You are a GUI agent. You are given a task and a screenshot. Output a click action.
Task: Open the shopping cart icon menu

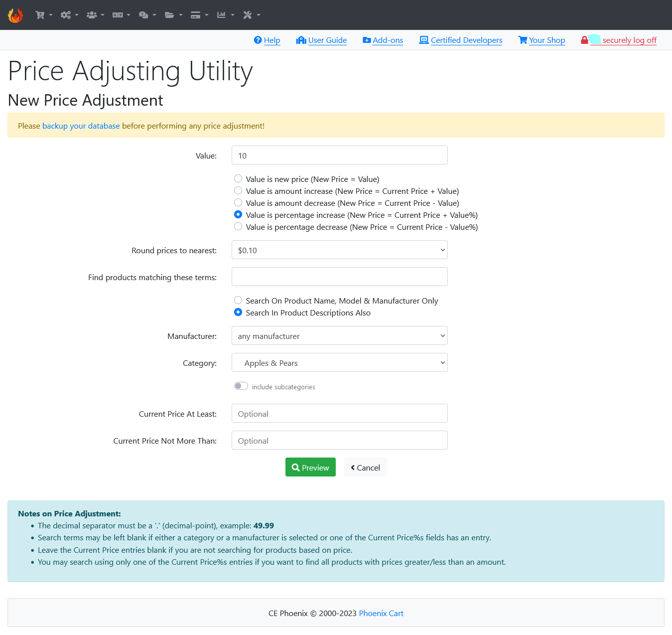[x=44, y=15]
